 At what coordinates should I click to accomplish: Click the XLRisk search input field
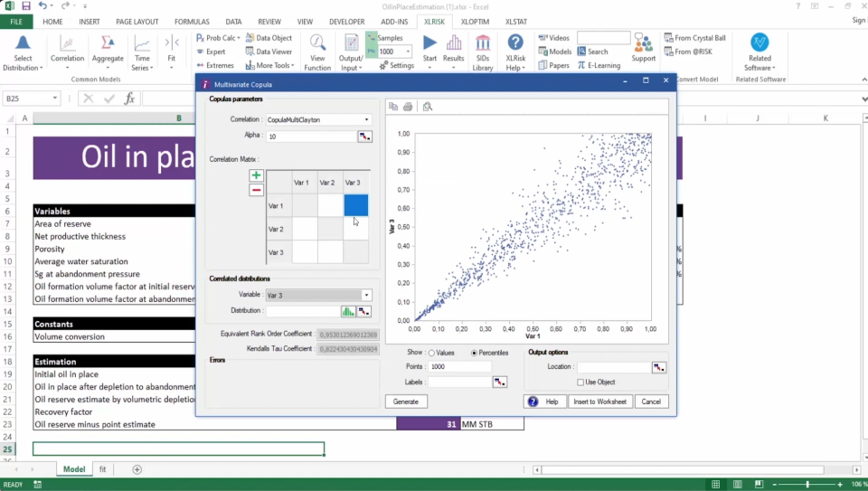tap(603, 38)
